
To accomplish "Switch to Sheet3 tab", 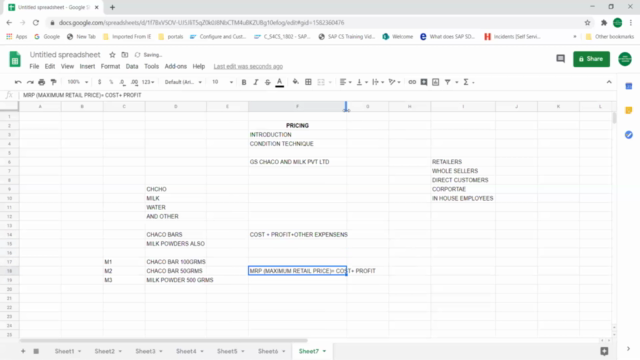I will [x=145, y=351].
